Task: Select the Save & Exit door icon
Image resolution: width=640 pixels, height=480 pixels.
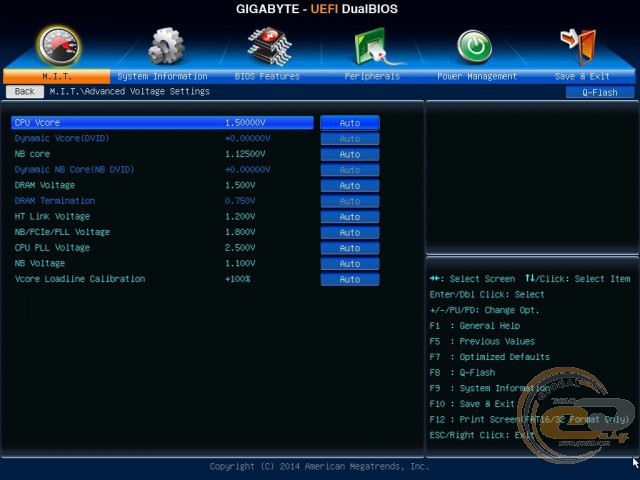Action: pyautogui.click(x=580, y=45)
